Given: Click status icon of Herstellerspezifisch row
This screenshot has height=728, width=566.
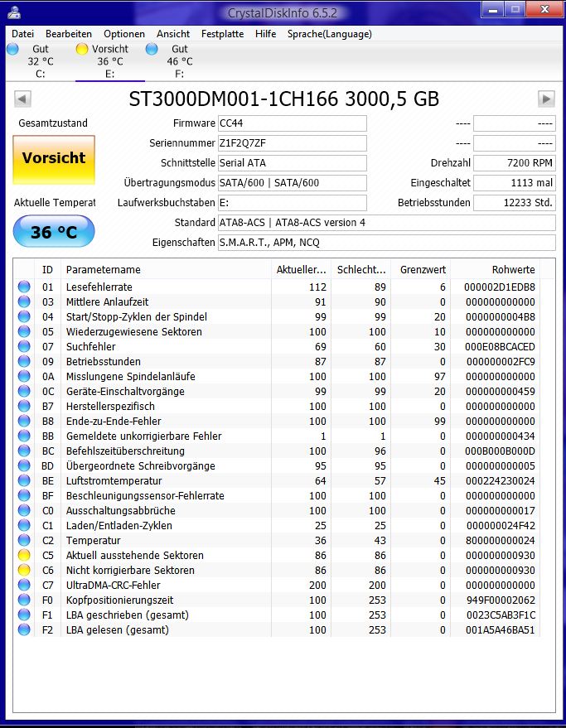Looking at the screenshot, I should [x=24, y=407].
